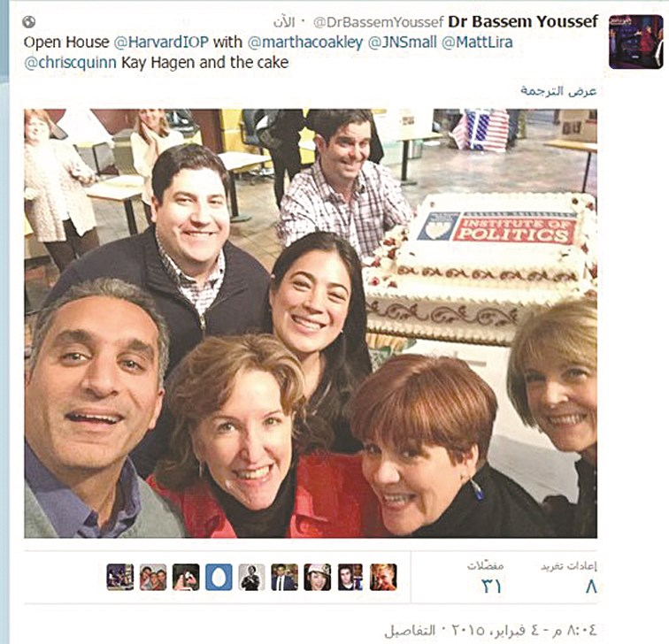
Task: Open the tweet details link (التفاصيل)
Action: (415, 630)
